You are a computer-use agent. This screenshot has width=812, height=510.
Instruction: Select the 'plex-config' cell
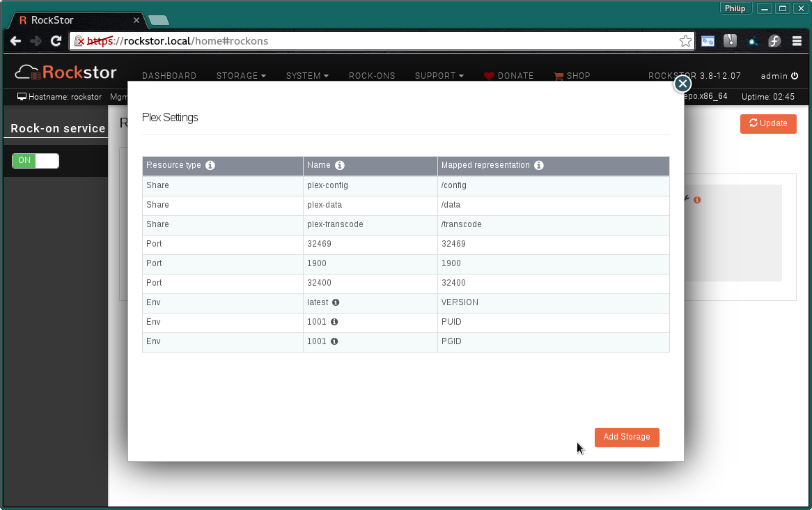coord(370,185)
